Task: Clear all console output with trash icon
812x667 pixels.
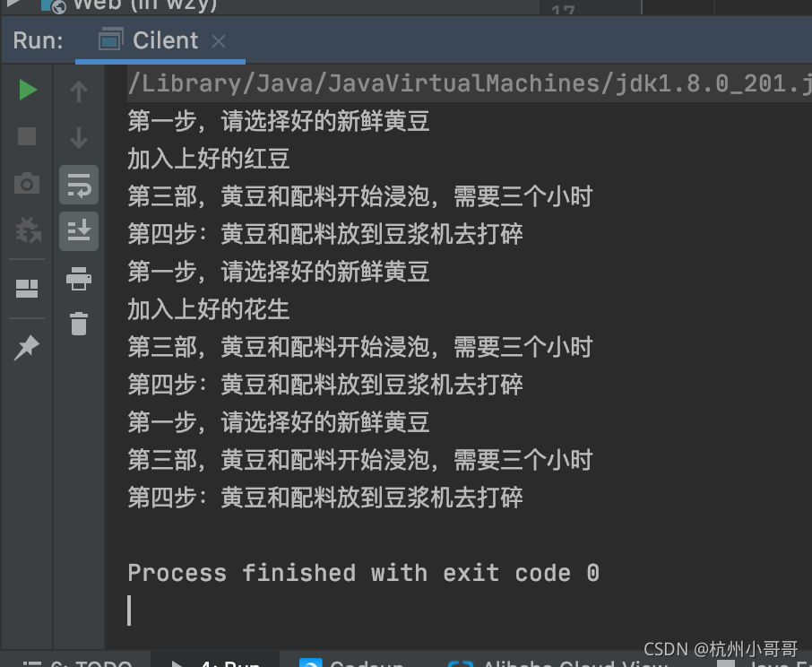Action: [79, 325]
